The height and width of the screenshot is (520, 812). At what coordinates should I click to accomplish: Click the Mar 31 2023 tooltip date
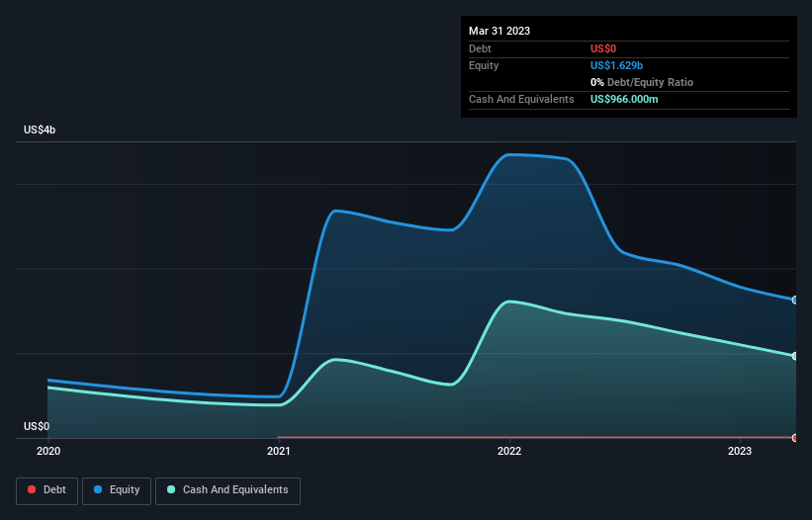[499, 31]
